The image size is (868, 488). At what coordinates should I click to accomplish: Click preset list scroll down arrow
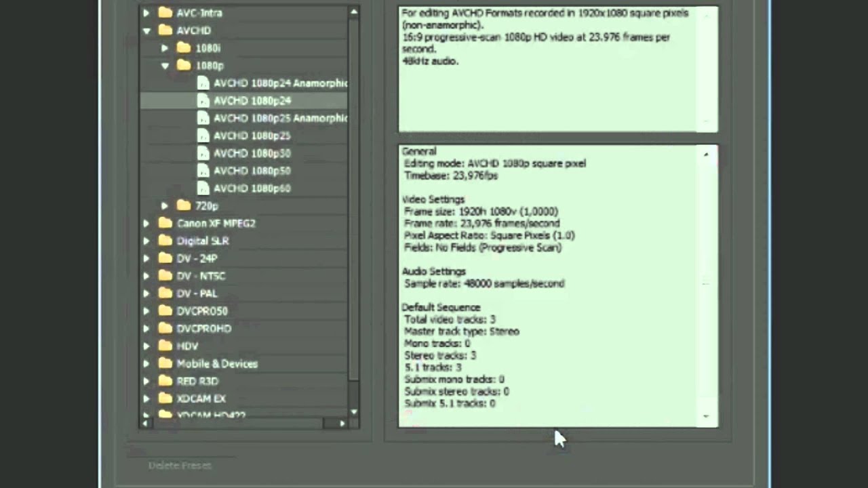pyautogui.click(x=354, y=411)
